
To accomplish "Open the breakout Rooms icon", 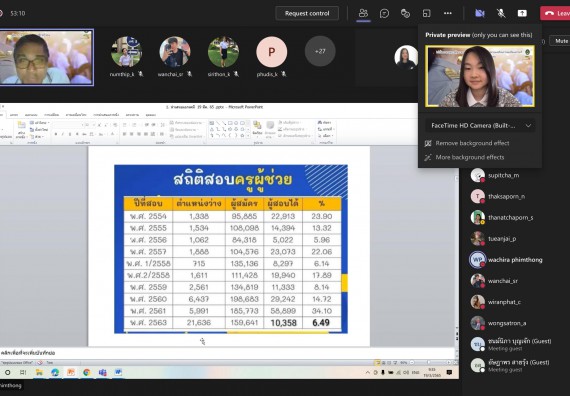I will [426, 13].
